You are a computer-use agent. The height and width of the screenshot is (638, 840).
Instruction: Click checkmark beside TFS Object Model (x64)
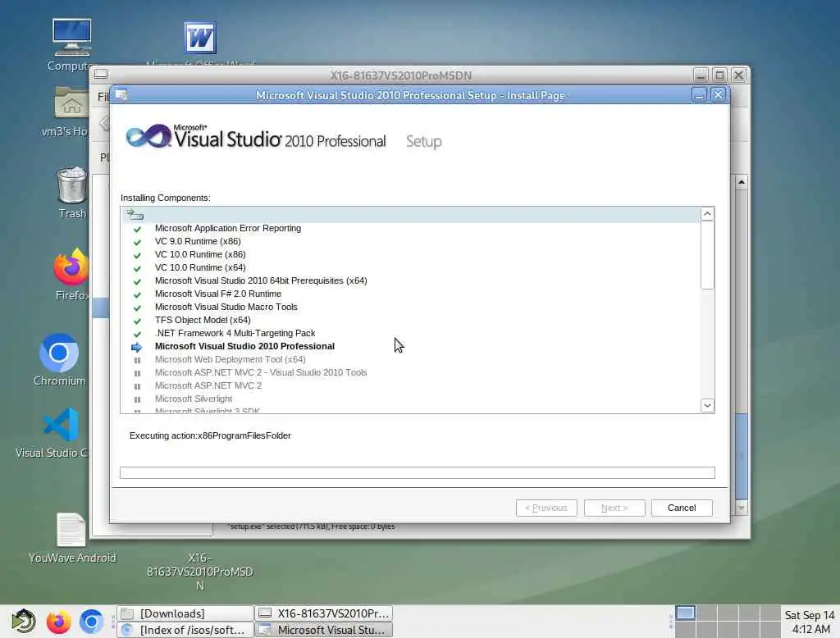pyautogui.click(x=137, y=321)
